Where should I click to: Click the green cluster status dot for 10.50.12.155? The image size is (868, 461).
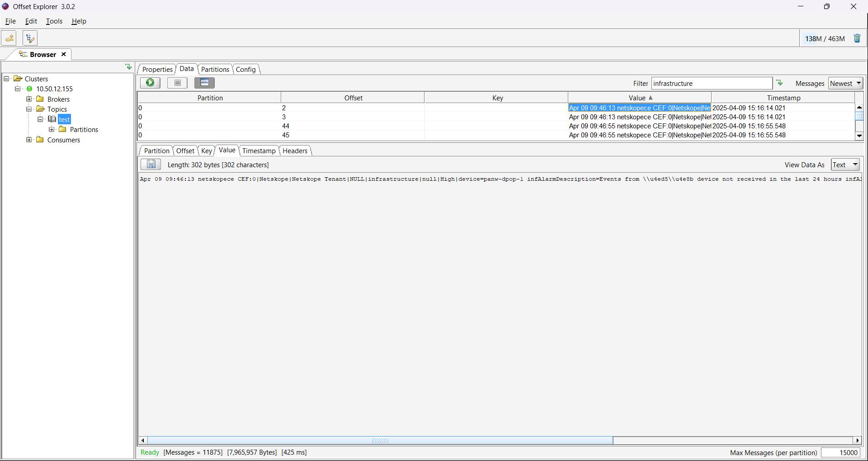tap(29, 89)
